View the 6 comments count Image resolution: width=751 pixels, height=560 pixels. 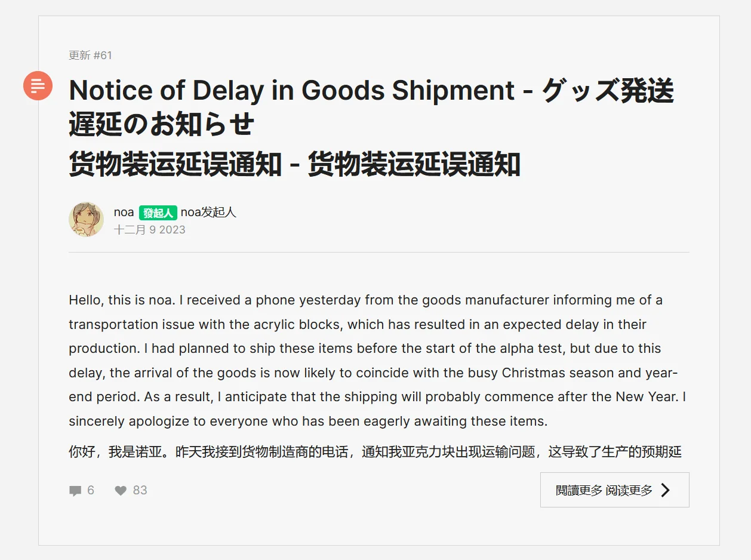pos(91,490)
